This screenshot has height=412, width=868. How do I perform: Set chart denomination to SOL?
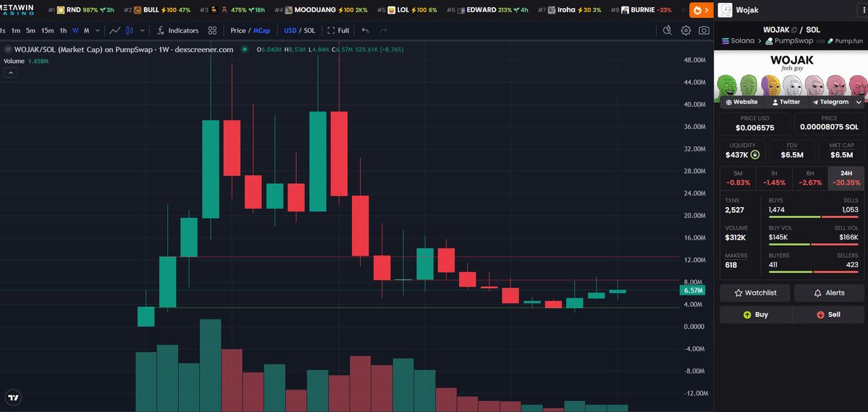tap(309, 30)
